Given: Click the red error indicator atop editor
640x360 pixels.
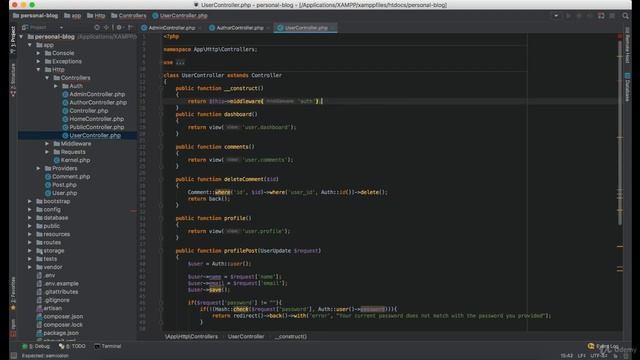Looking at the screenshot, I should 620,36.
